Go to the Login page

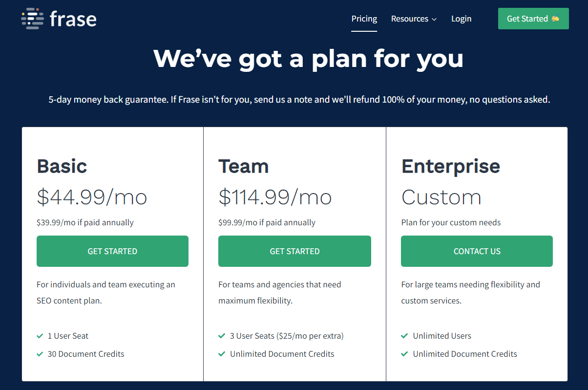(x=462, y=19)
